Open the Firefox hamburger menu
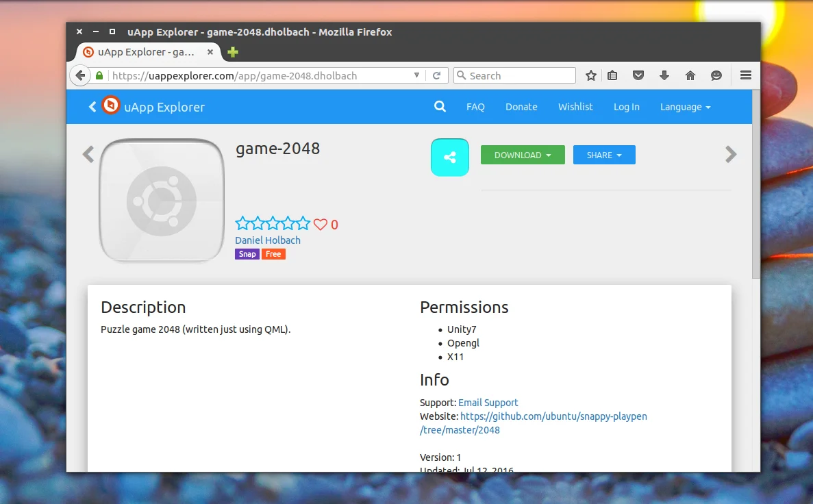The height and width of the screenshot is (504, 813). 746,76
